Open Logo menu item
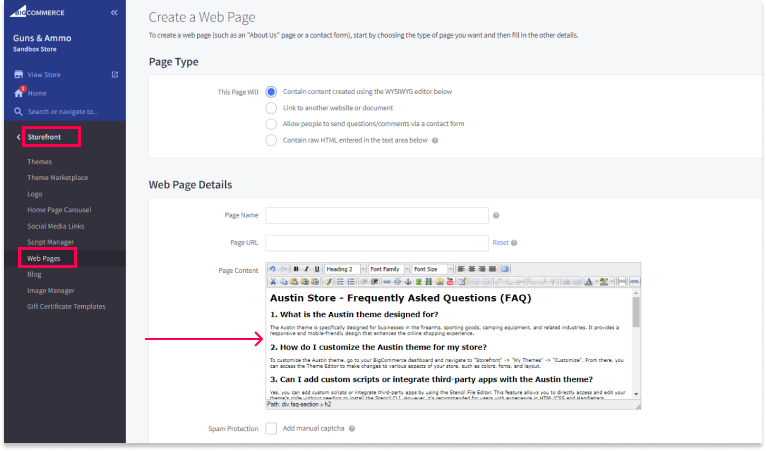Image resolution: width=766 pixels, height=451 pixels. [35, 194]
